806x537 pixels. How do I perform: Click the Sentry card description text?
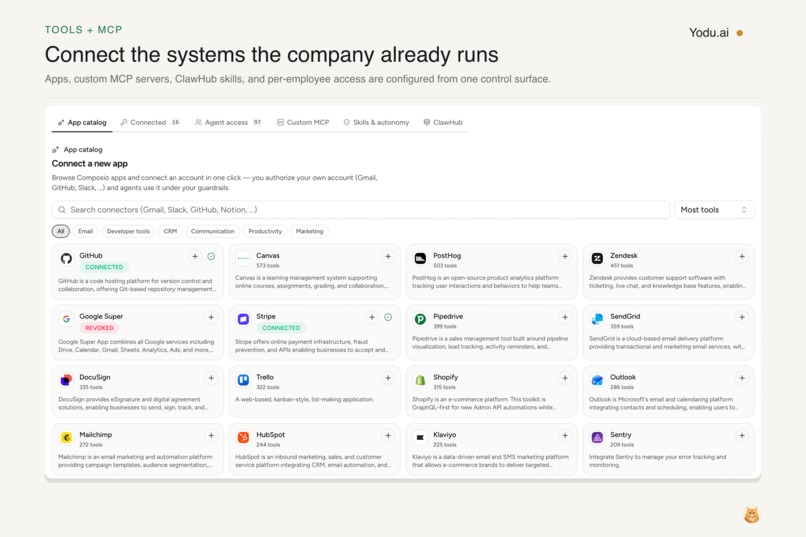(657, 460)
